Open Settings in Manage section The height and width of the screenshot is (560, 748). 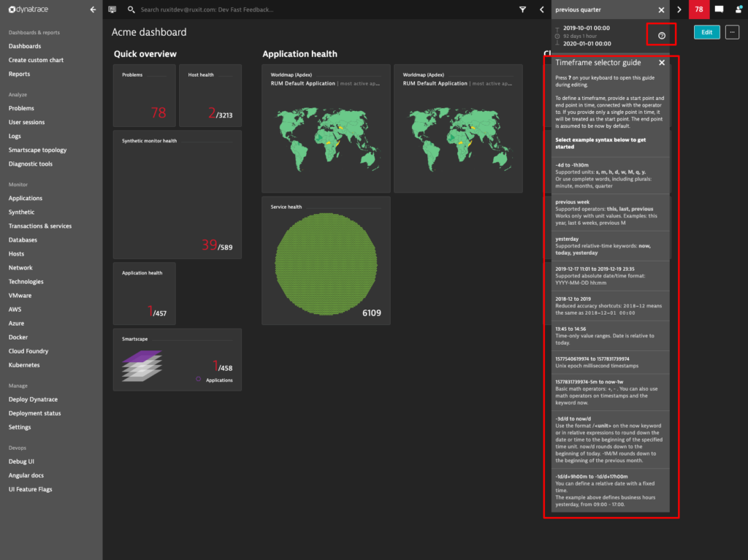coord(20,427)
